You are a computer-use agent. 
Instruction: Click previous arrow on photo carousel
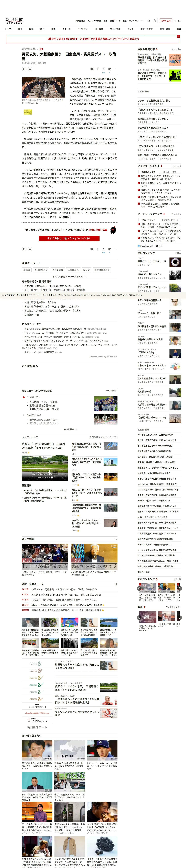[x=139, y=618]
